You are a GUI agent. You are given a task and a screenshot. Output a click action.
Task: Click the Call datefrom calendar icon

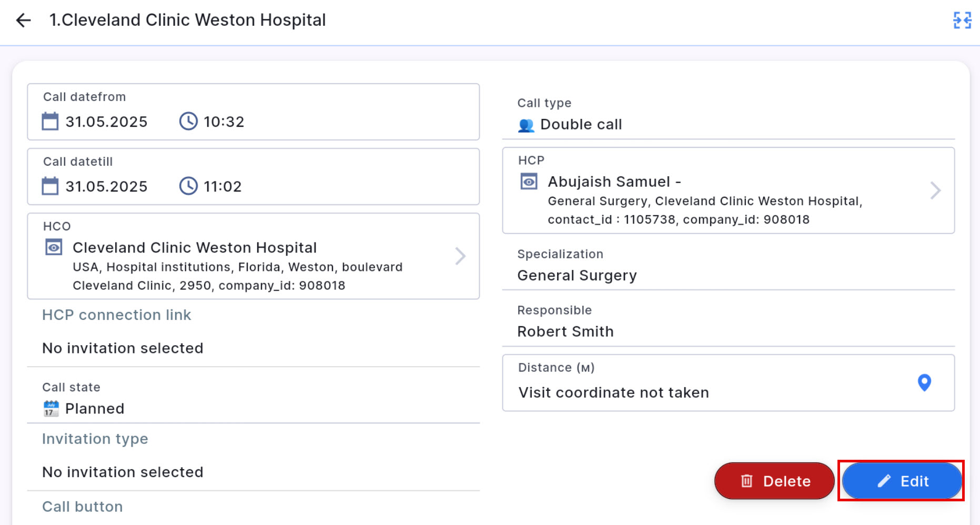point(50,122)
